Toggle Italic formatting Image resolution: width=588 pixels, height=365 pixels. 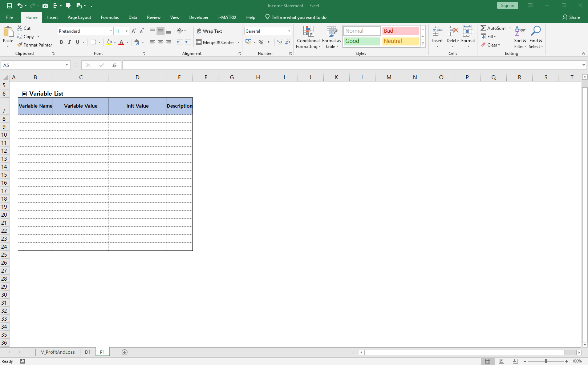click(x=69, y=42)
